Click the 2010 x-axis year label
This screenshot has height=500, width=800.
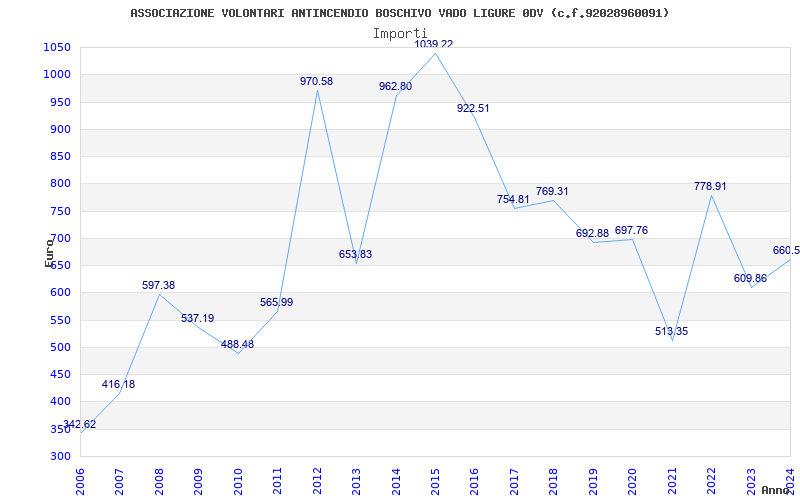pyautogui.click(x=238, y=481)
